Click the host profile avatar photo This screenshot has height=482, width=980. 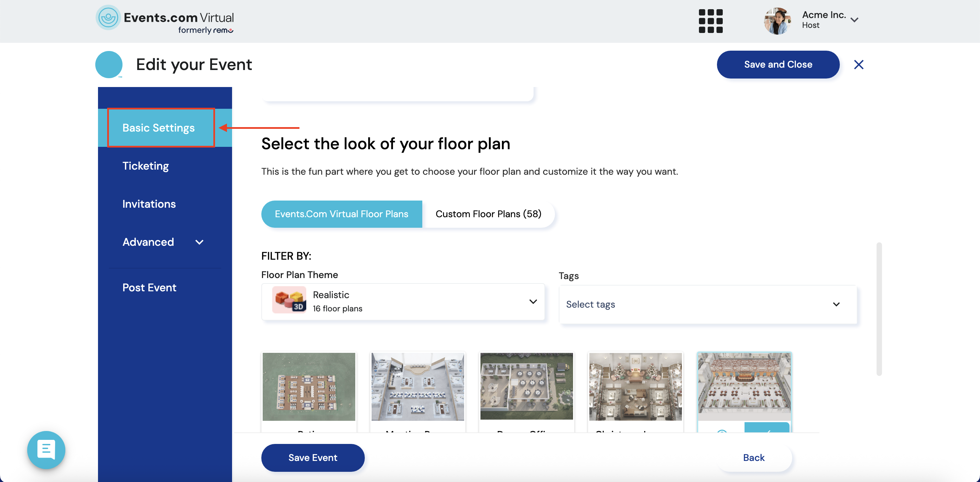pos(777,21)
